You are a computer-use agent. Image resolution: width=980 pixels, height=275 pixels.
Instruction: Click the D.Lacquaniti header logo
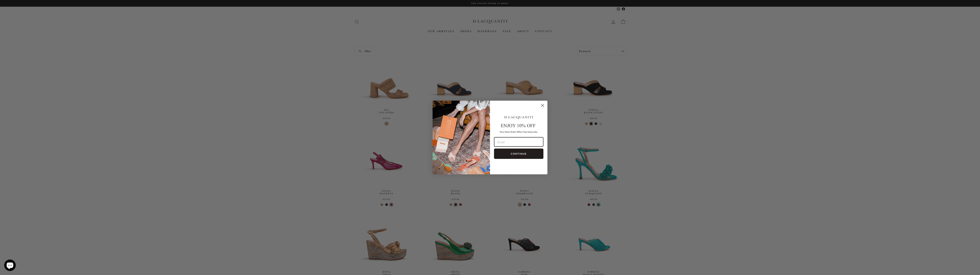coord(490,21)
